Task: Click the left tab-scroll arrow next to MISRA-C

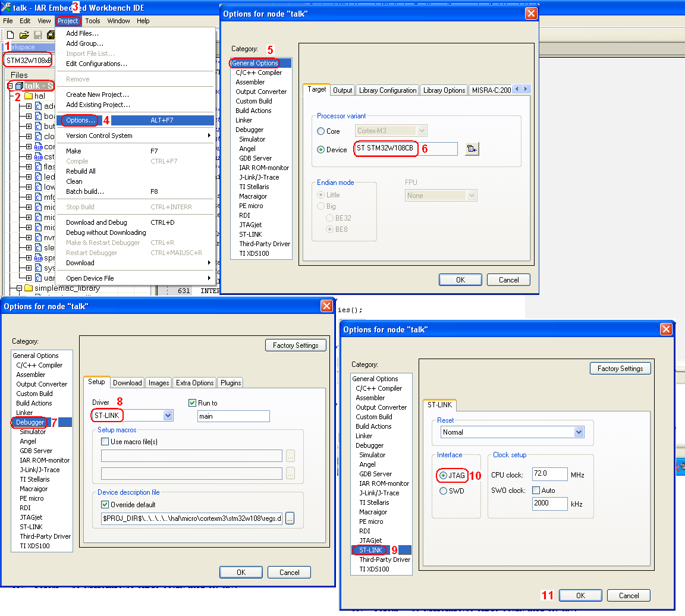Action: (x=517, y=89)
